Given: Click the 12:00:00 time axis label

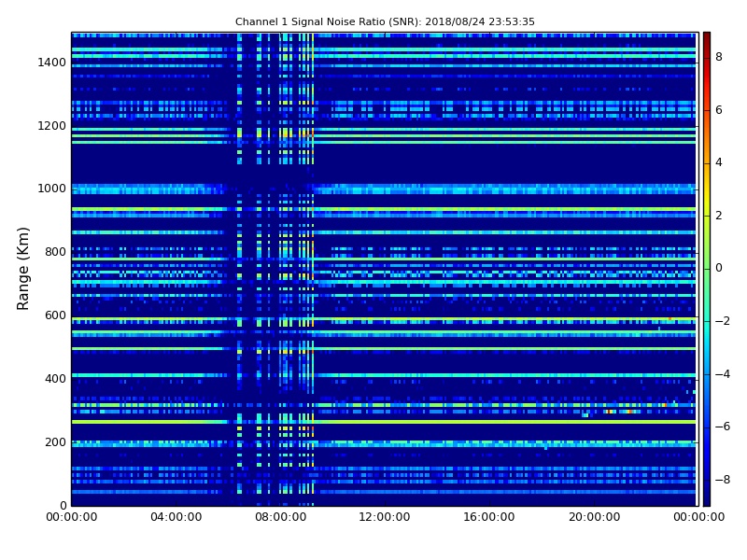Looking at the screenshot, I should (385, 517).
